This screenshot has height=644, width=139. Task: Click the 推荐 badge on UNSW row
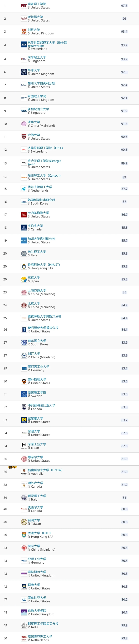pos(12,467)
